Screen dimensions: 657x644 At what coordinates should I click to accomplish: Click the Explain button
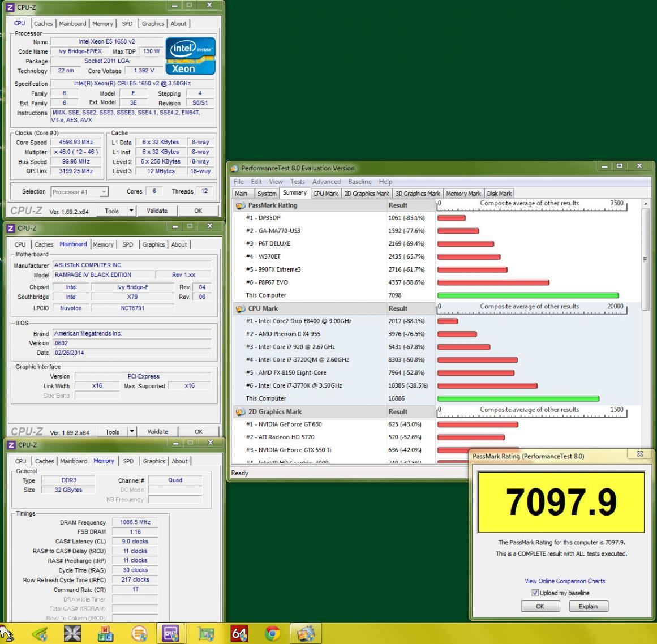[589, 606]
